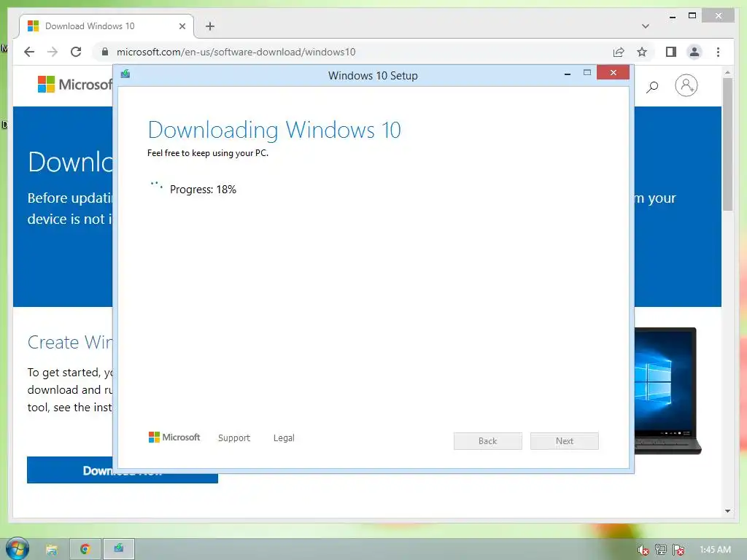Reload the Microsoft download page
The height and width of the screenshot is (560, 747).
[76, 52]
